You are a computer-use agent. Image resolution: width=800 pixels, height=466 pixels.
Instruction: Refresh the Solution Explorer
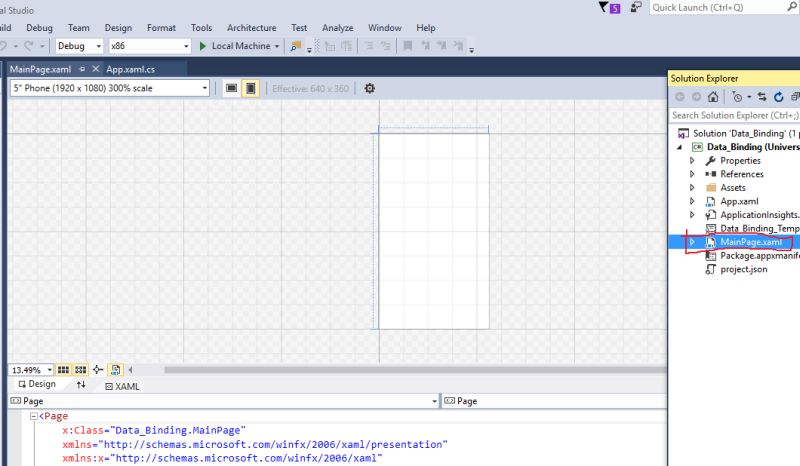(779, 96)
